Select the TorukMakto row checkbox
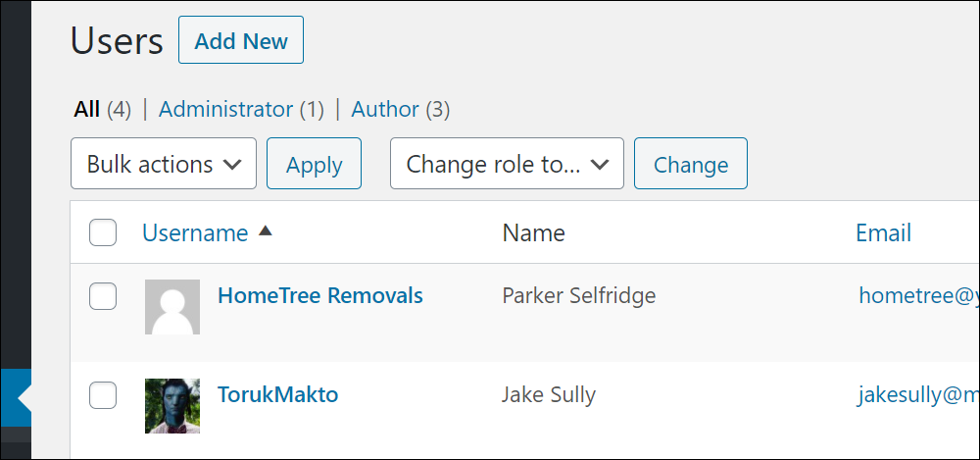 pyautogui.click(x=103, y=395)
